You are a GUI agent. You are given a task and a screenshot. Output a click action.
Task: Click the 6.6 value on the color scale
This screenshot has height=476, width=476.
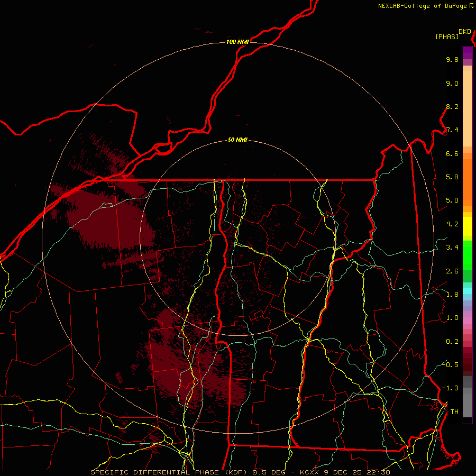click(x=452, y=154)
